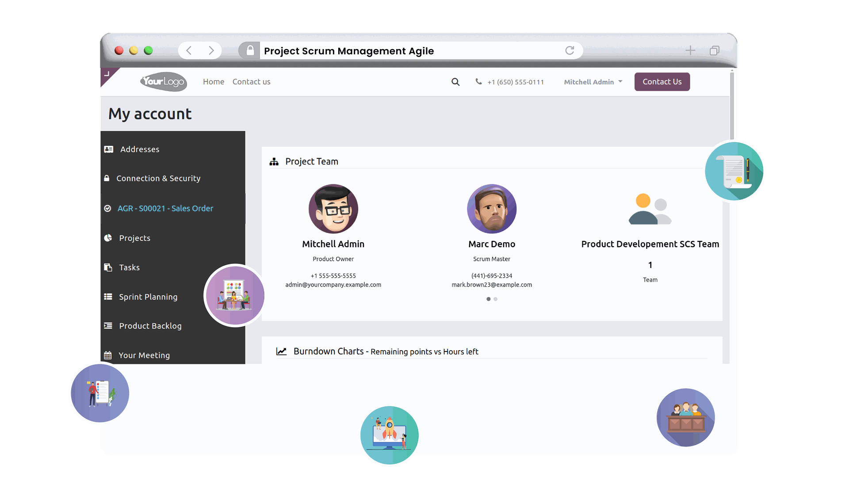Click the Projects pie-chart icon

pos(108,238)
